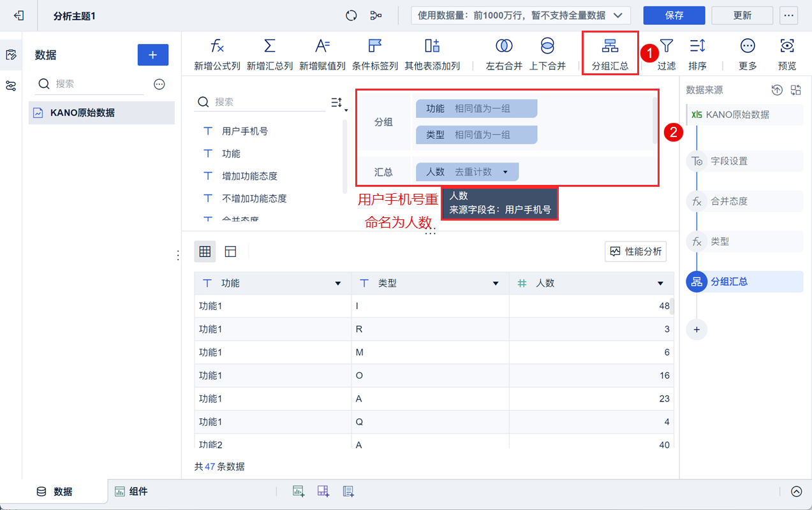Click the 功能 grouping chip
The width and height of the screenshot is (812, 510).
[476, 108]
